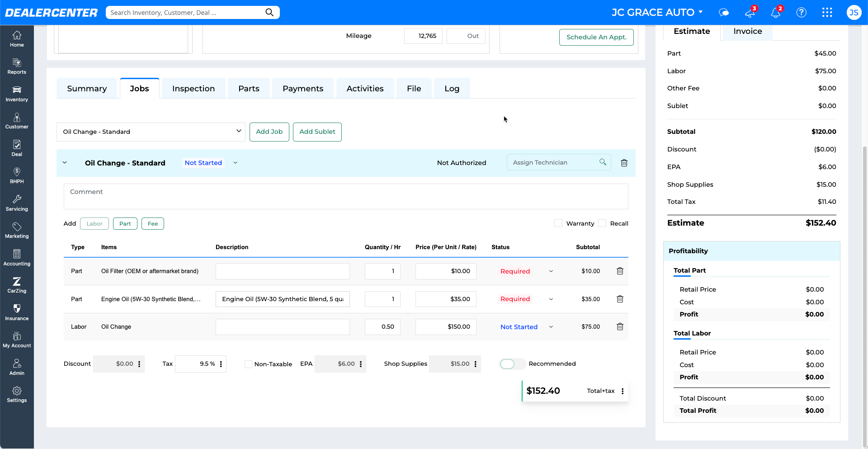Click the Assign Technician field
Image resolution: width=868 pixels, height=449 pixels.
point(559,162)
